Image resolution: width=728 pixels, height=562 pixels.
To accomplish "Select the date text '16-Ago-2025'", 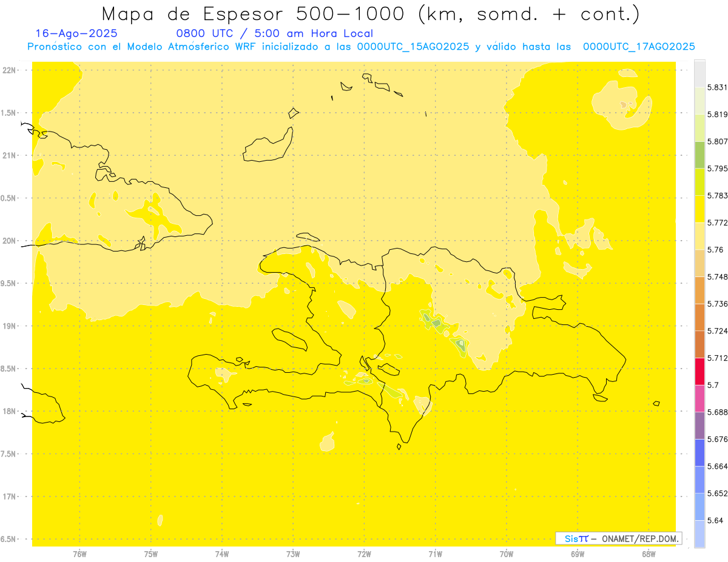I will pyautogui.click(x=76, y=33).
